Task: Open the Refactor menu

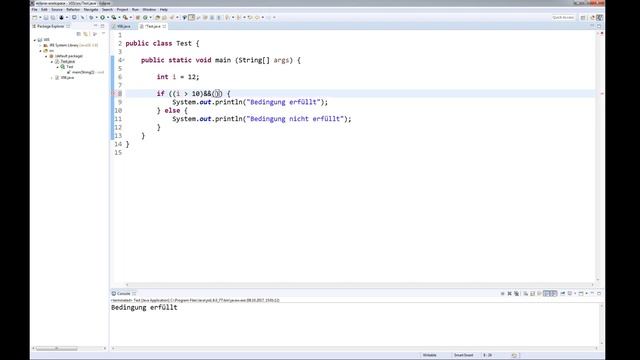Action: click(x=73, y=9)
